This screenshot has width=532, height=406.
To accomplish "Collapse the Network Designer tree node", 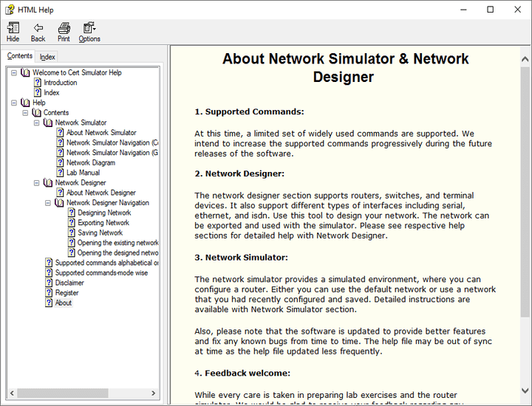I will click(x=37, y=183).
